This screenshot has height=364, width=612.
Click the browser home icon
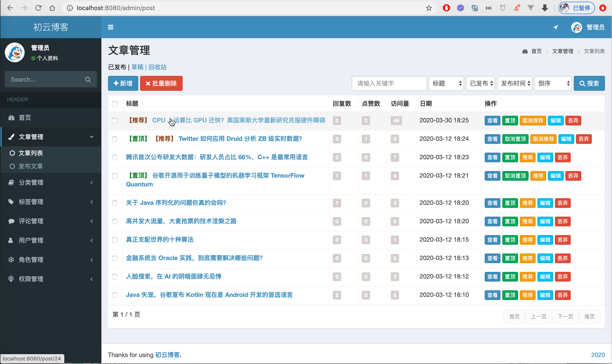pos(52,8)
